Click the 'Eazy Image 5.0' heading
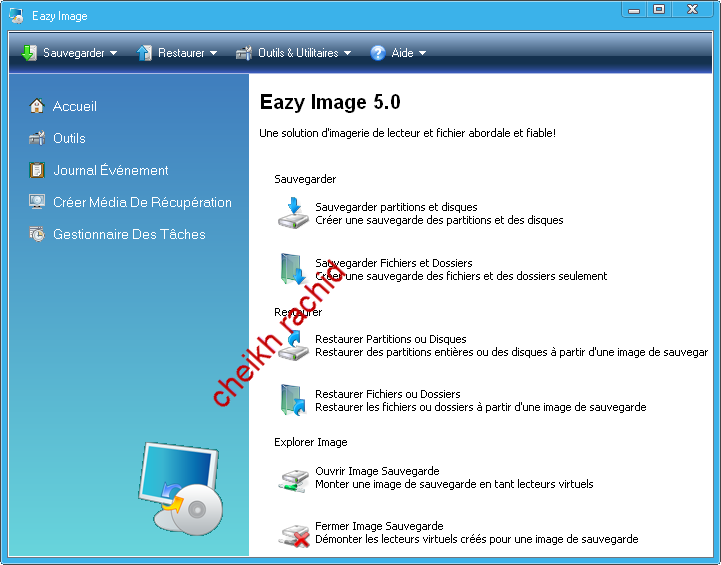721x565 pixels. [x=330, y=102]
